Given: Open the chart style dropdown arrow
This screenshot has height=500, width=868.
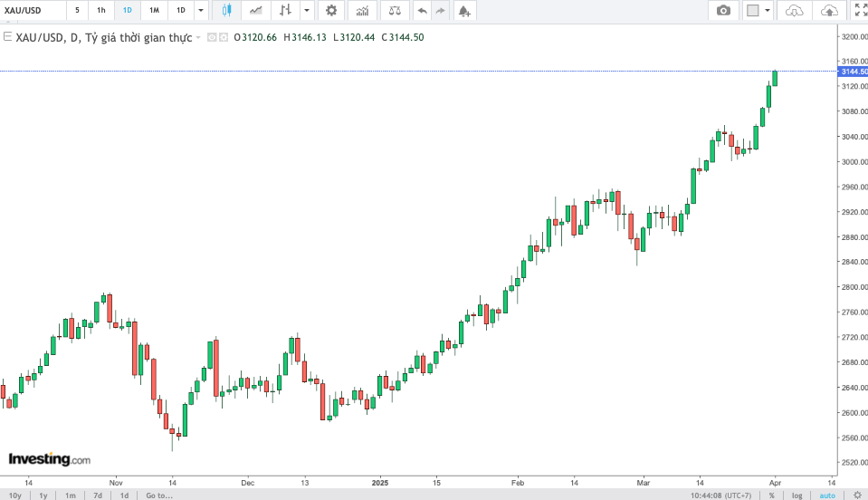Looking at the screenshot, I should [x=307, y=11].
